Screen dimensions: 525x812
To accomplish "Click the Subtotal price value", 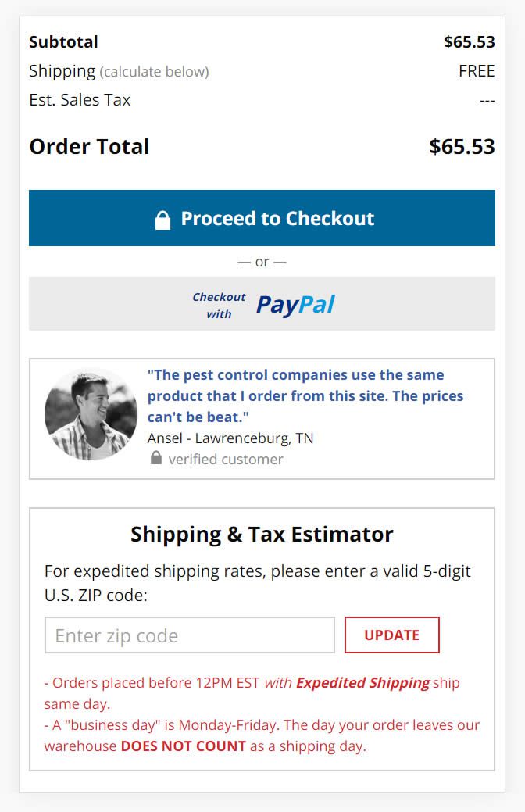I will pyautogui.click(x=469, y=42).
